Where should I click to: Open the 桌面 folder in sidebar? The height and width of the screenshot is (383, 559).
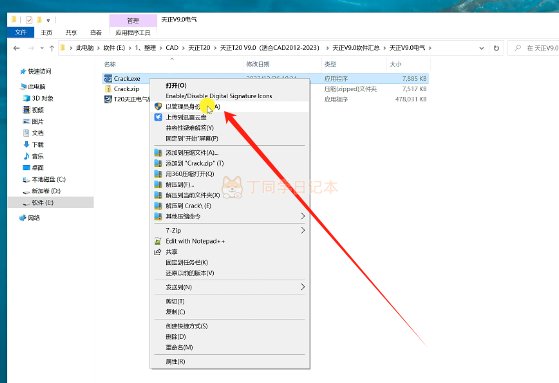37,168
